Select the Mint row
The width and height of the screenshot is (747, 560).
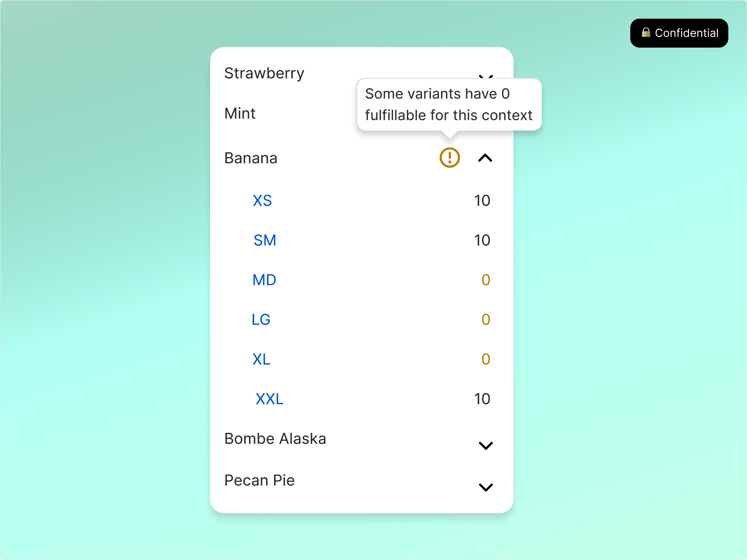pyautogui.click(x=240, y=113)
